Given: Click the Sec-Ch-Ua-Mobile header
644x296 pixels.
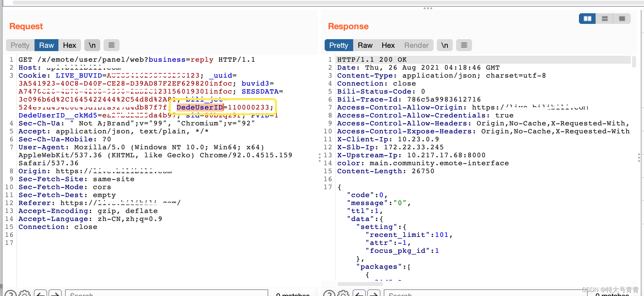Looking at the screenshot, I should point(65,139).
